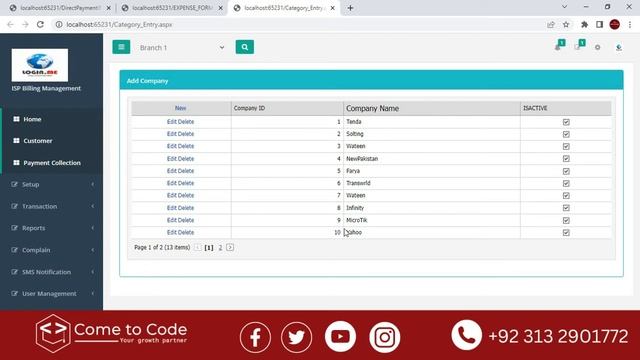Image resolution: width=640 pixels, height=360 pixels.
Task: Open the notifications bell icon
Action: [558, 47]
